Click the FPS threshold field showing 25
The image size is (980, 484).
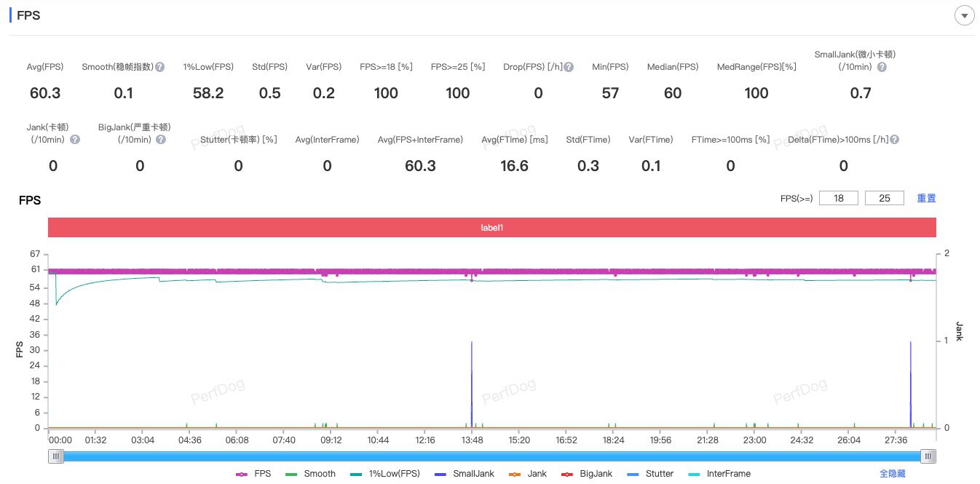[884, 198]
